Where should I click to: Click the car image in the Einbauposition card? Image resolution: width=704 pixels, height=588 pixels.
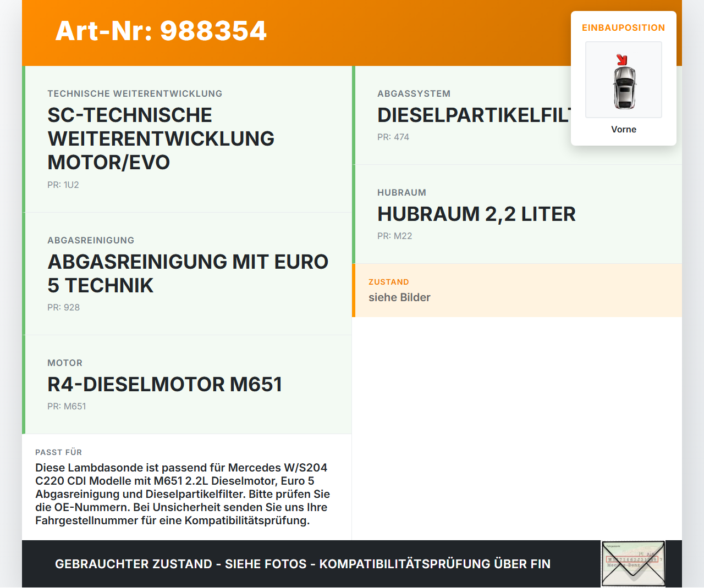[x=624, y=87]
